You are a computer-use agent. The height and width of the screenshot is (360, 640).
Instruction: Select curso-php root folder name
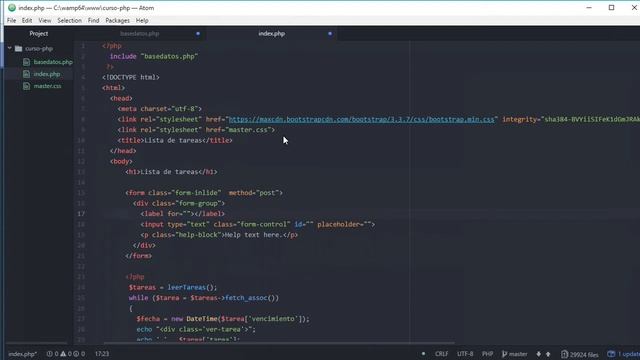39,48
